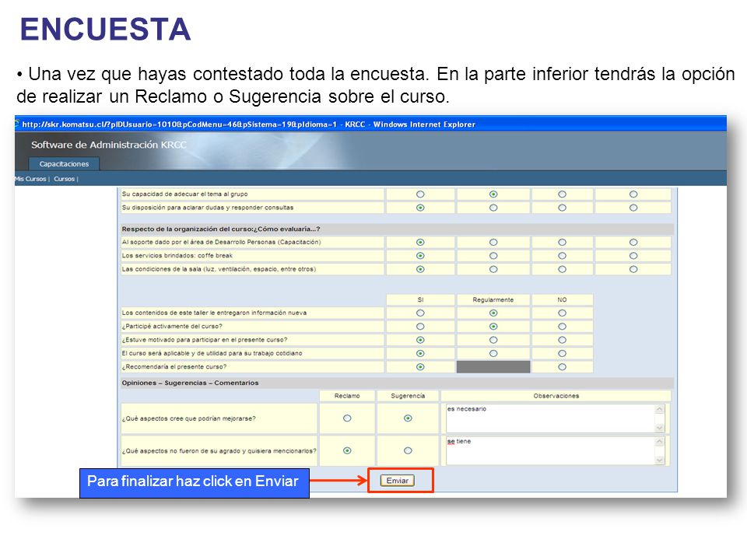Pick NO for 'El curso será aplicable'
Screen dimensions: 747x560
point(562,353)
